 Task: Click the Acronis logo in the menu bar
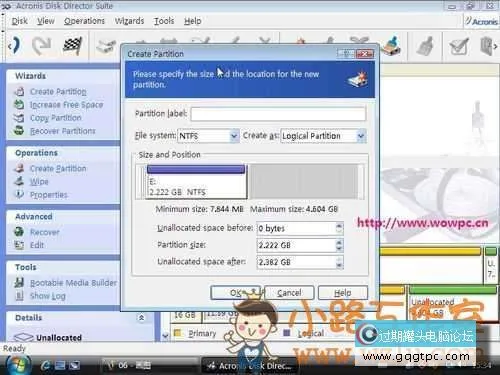481,21
